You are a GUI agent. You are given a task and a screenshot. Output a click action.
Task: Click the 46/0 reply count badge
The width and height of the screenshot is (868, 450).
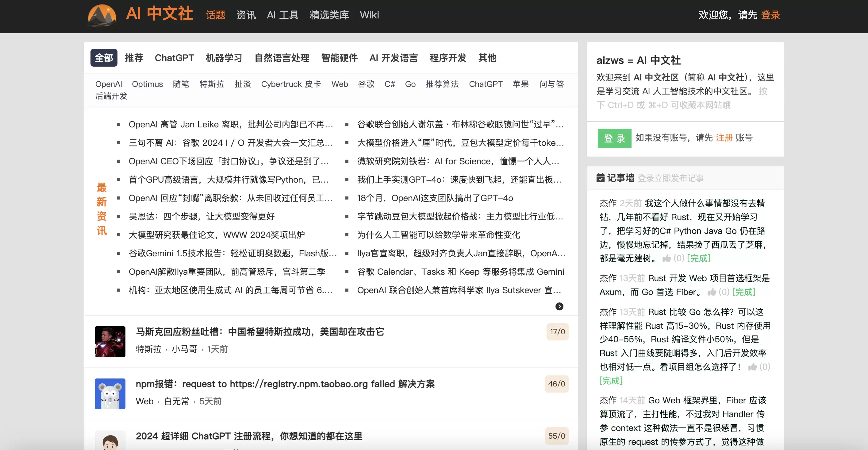pos(557,384)
